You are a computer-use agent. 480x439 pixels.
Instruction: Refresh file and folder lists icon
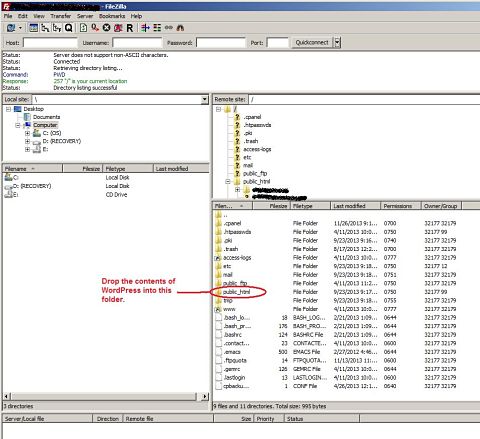[83, 28]
